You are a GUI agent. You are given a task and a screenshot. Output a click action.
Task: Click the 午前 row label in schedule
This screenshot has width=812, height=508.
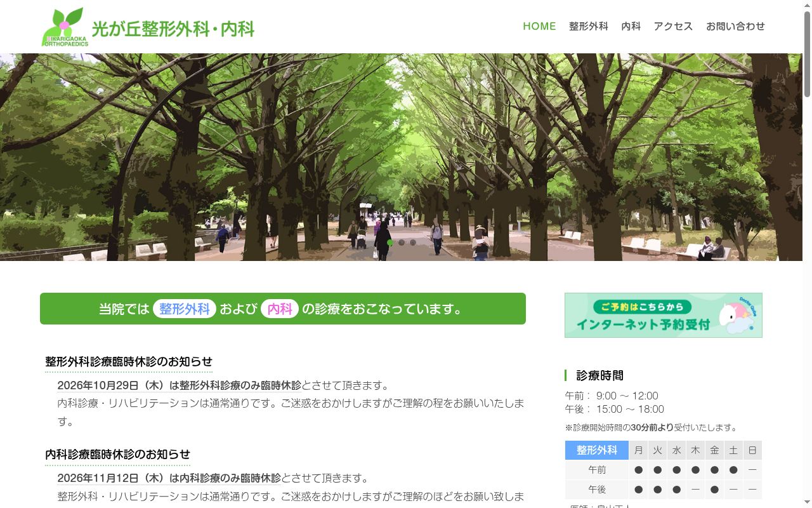point(597,470)
